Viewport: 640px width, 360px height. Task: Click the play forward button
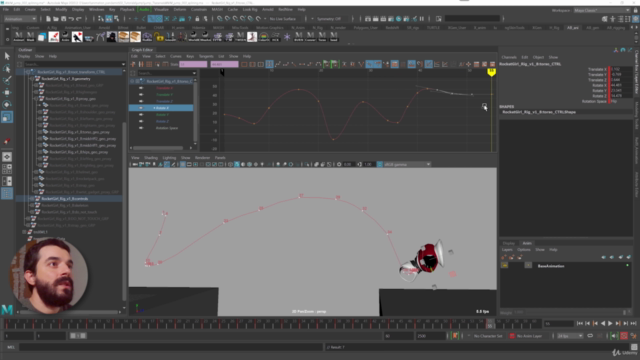point(611,323)
